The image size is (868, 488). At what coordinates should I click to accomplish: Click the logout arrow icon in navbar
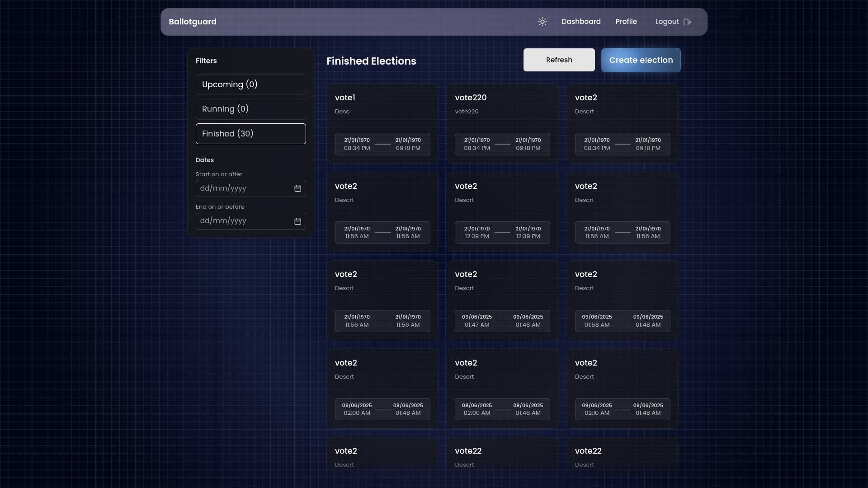(x=688, y=22)
